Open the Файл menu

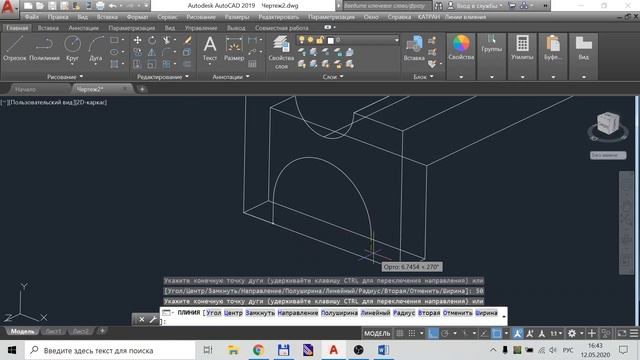click(31, 17)
